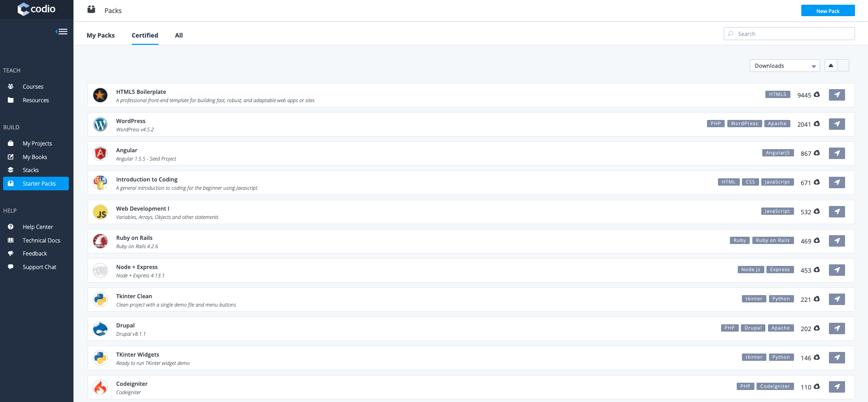Image resolution: width=868 pixels, height=402 pixels.
Task: Use the Web Development I arrow button
Action: click(x=837, y=212)
